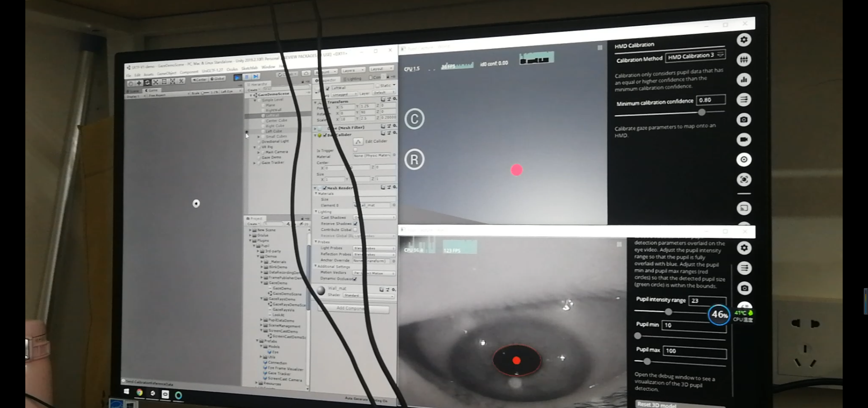Expand the Gaze Tracker hierarchy item
Screen dimensions: 868x408
(255, 163)
